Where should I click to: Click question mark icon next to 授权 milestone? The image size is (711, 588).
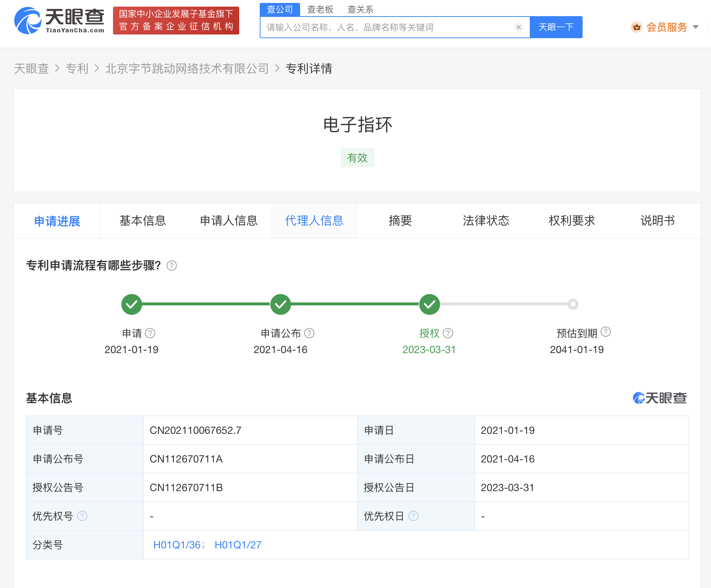click(x=448, y=333)
